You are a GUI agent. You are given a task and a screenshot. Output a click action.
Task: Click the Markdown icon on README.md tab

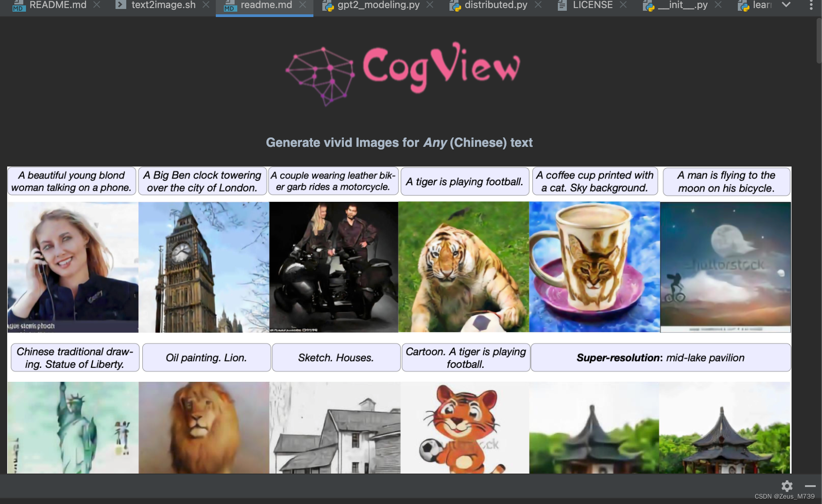[18, 5]
